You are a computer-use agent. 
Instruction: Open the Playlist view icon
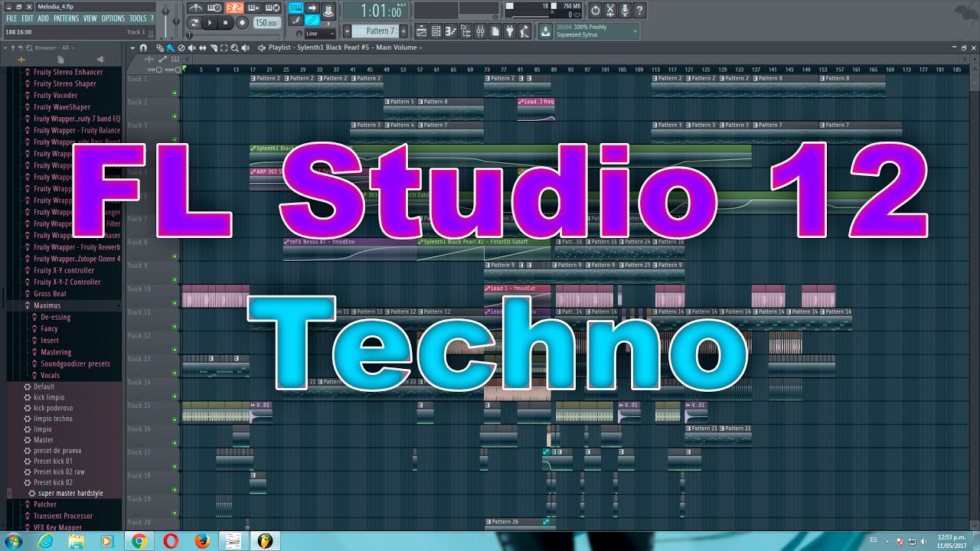(421, 31)
